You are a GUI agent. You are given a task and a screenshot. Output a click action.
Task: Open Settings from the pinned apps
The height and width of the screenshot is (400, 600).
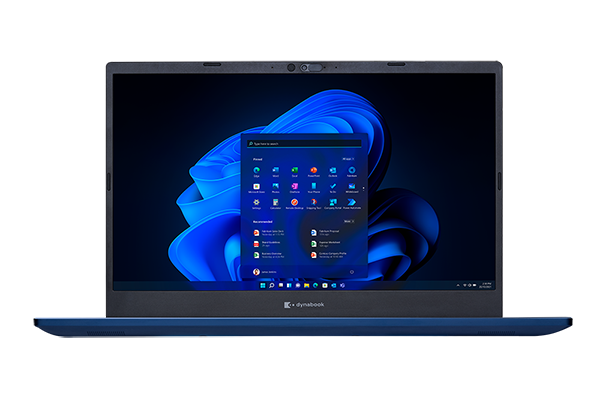pos(256,204)
